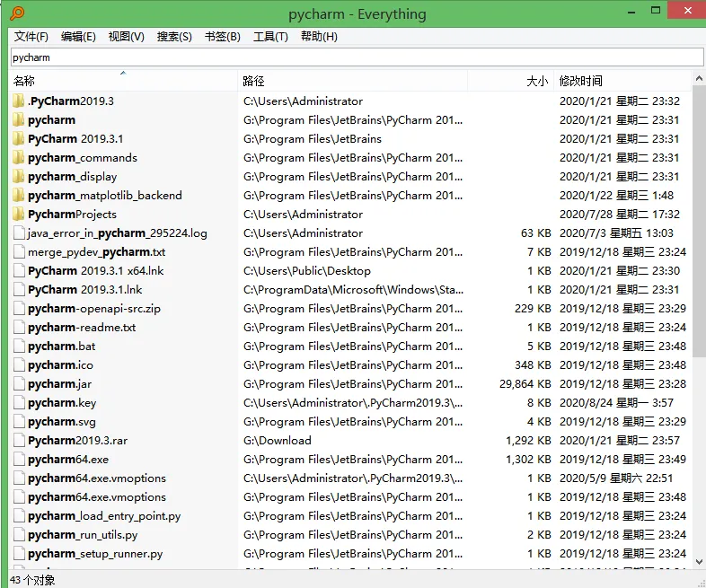The image size is (706, 588).
Task: Click the 2020/8/24 星期一 3:57 date cell
Action: 616,403
